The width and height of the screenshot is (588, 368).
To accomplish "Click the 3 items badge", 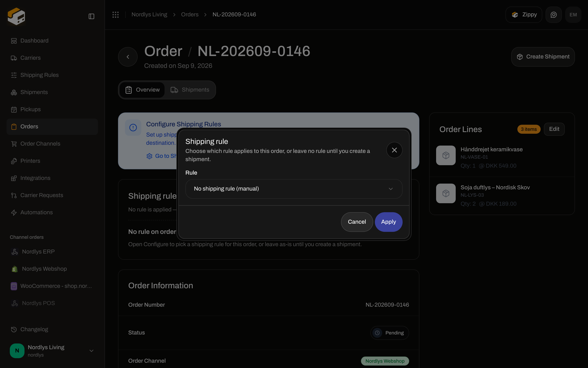I will (529, 129).
